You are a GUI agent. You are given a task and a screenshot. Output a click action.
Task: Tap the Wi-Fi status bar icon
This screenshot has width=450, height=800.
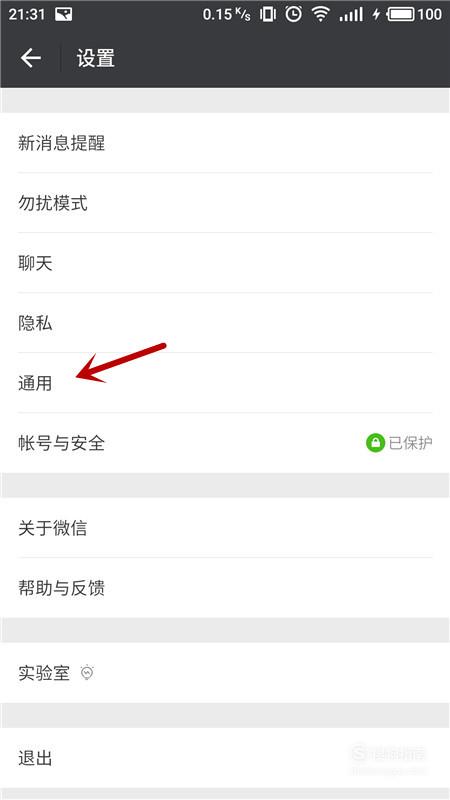tap(320, 14)
